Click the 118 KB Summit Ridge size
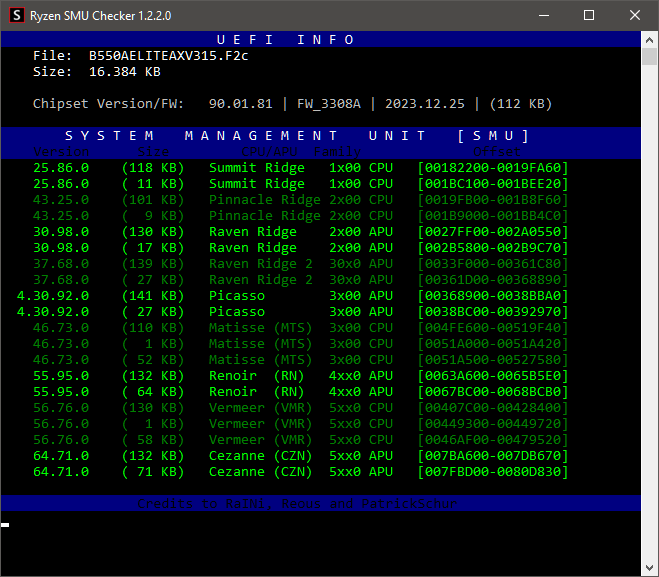The width and height of the screenshot is (659, 577). 153,168
